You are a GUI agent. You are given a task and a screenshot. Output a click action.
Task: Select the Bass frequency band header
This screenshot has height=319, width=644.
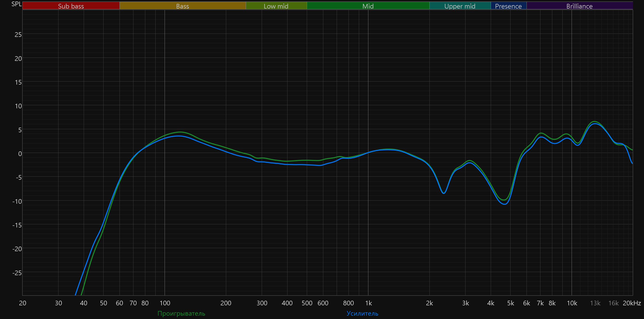tap(182, 6)
